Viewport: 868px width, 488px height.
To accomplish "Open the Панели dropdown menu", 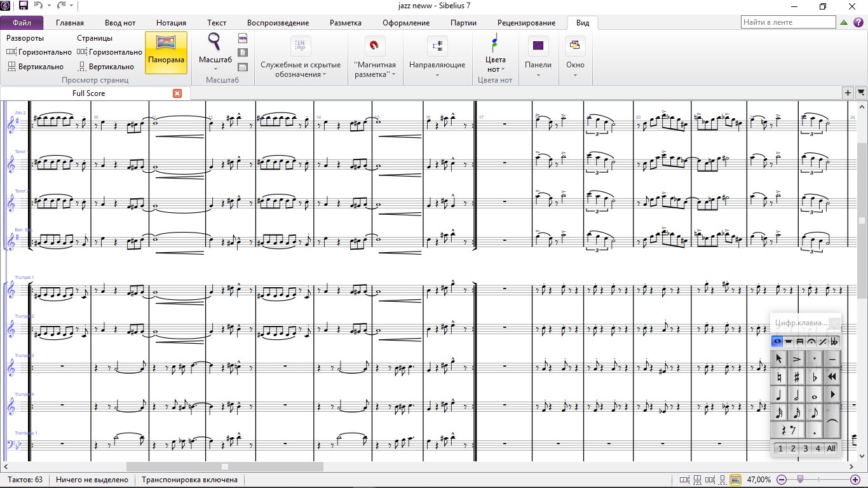I will click(x=538, y=56).
